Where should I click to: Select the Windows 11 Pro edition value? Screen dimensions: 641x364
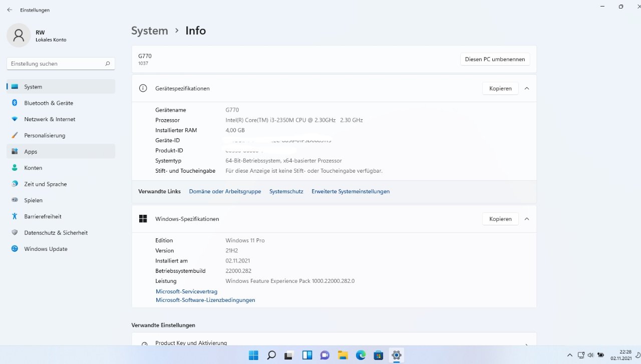point(245,240)
